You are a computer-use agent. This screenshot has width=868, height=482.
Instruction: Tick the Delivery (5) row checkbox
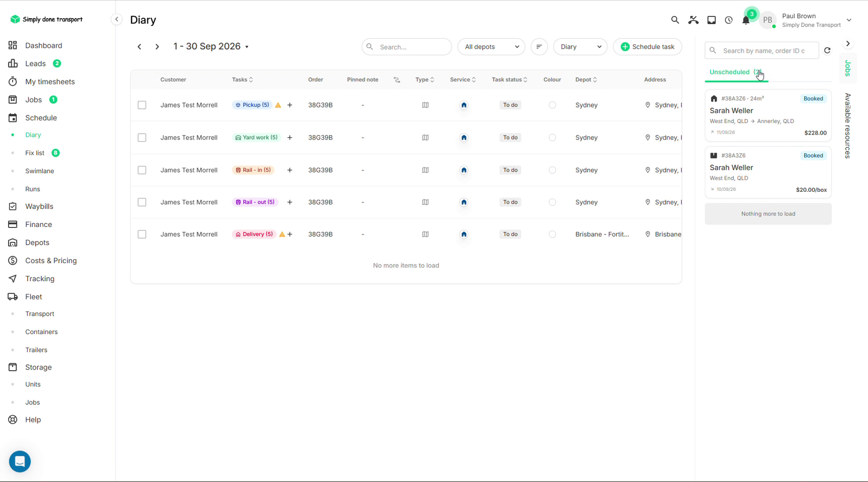click(x=142, y=234)
